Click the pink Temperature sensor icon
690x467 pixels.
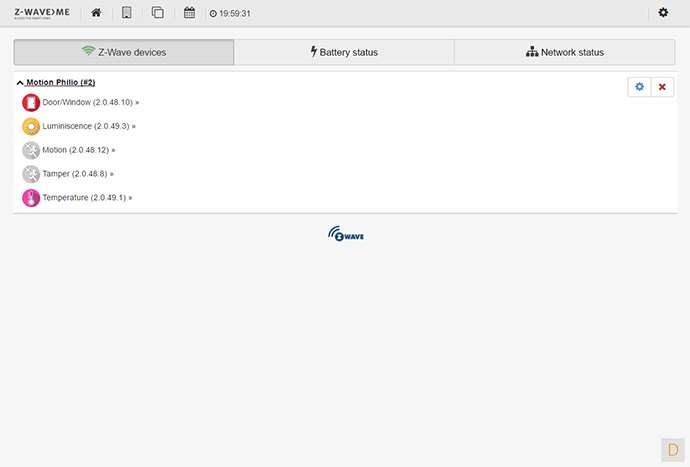click(31, 198)
